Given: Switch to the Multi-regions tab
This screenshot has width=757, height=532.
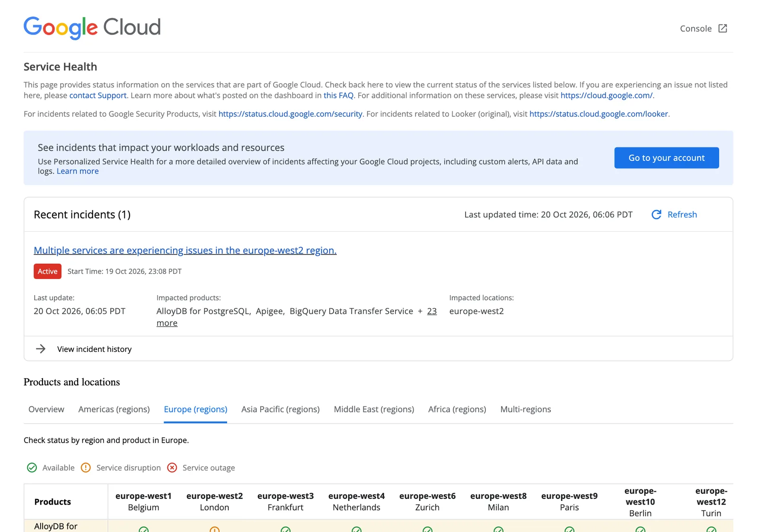Looking at the screenshot, I should tap(526, 410).
